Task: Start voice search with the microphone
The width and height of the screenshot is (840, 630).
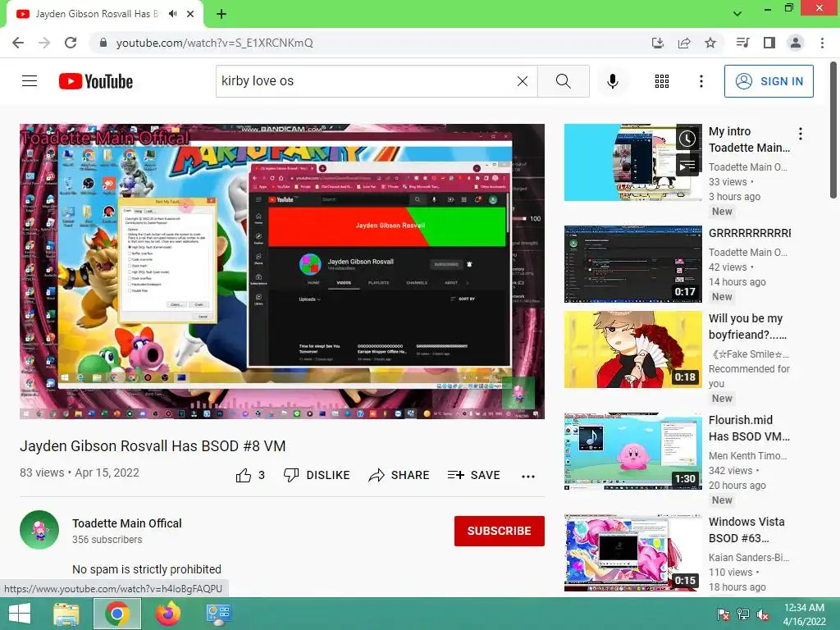Action: [x=612, y=81]
